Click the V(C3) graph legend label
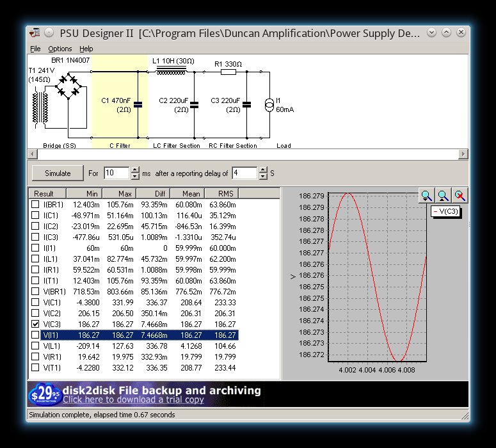The image size is (496, 448). click(x=446, y=211)
